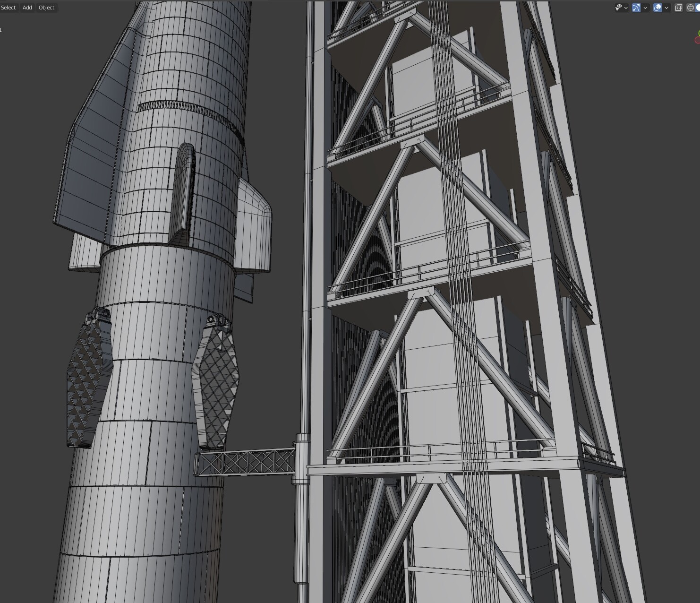Open the Select menu
700x603 pixels.
[8, 7]
